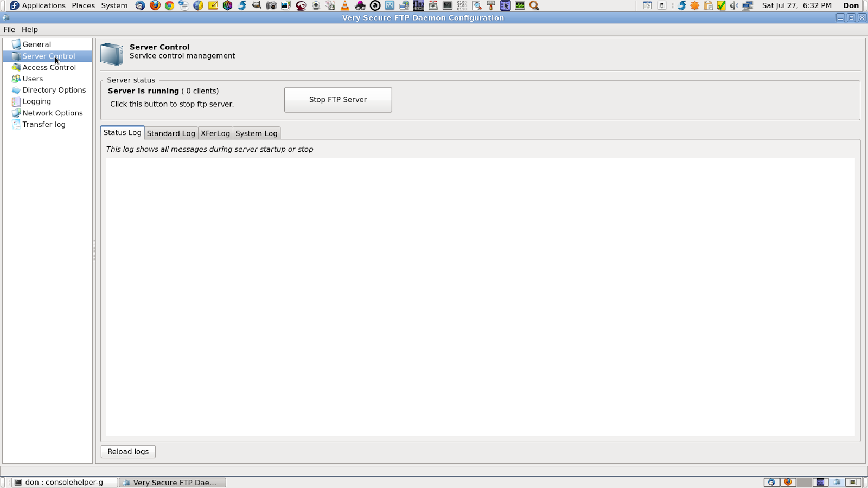The height and width of the screenshot is (488, 868).
Task: Click the Directory Options folder icon
Action: (16, 90)
